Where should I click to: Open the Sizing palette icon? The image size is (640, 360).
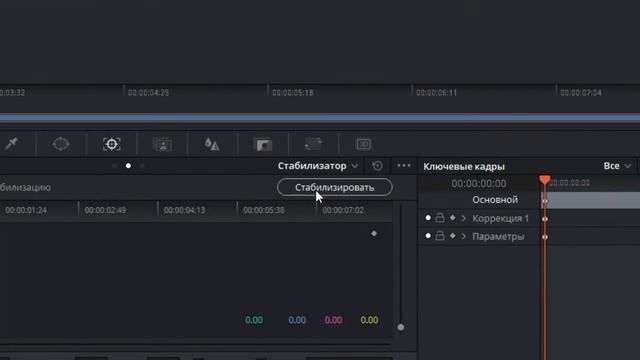(313, 144)
